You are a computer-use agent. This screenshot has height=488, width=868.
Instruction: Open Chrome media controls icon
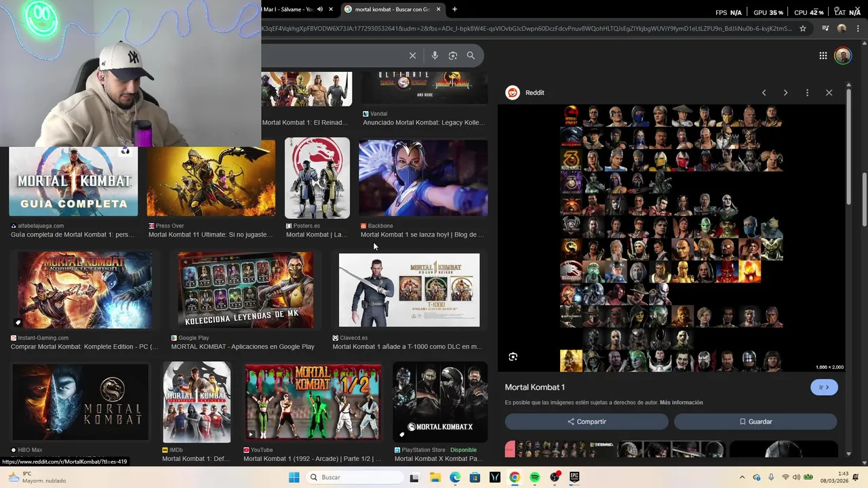(x=825, y=28)
